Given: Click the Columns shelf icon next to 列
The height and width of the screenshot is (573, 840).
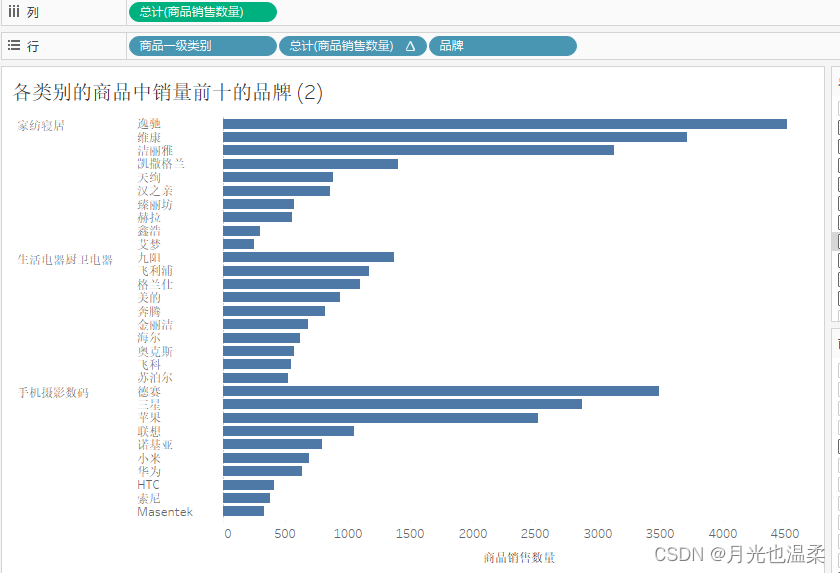Looking at the screenshot, I should coord(14,12).
